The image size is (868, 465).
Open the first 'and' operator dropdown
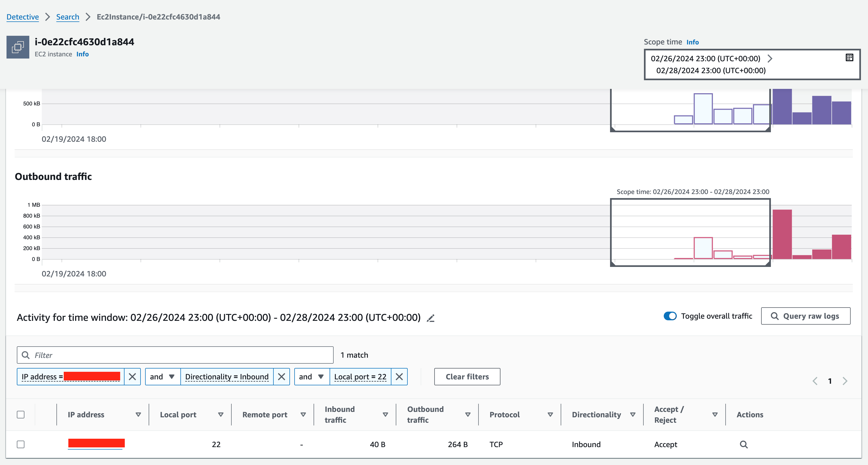(162, 376)
